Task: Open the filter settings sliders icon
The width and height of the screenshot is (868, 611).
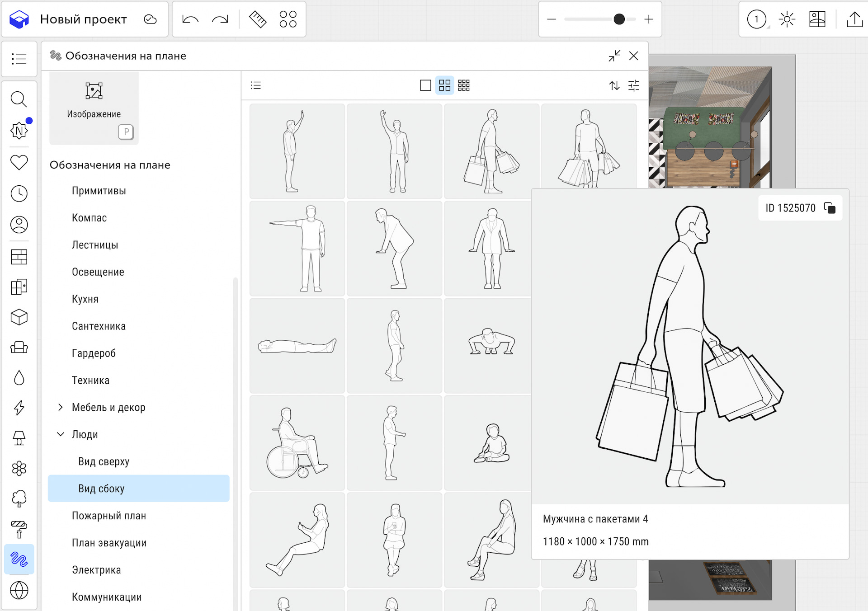Action: (633, 85)
